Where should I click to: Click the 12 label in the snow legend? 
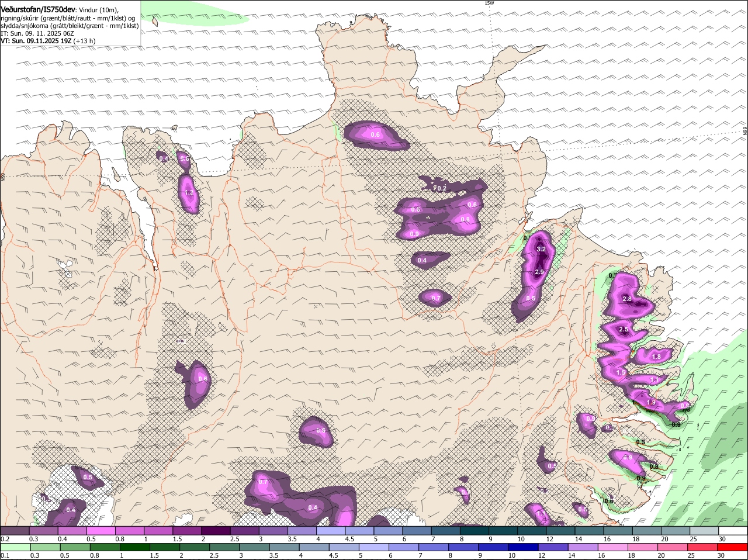[549, 539]
